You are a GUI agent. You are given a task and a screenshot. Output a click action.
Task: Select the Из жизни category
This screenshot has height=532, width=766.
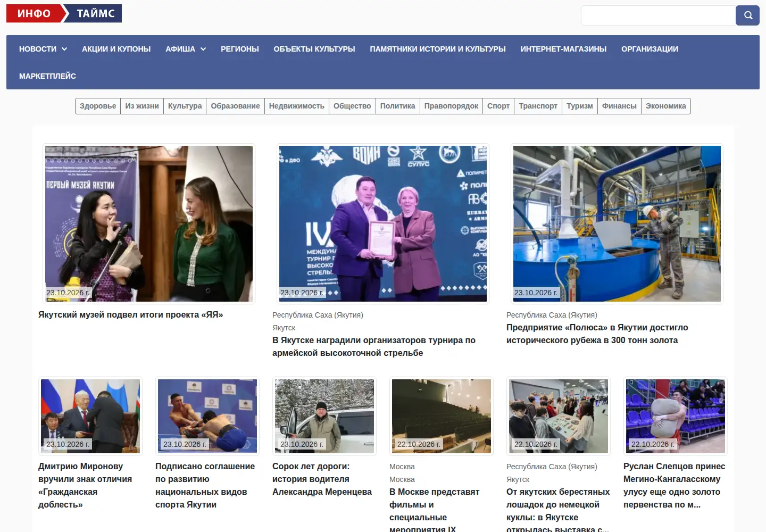tap(142, 106)
